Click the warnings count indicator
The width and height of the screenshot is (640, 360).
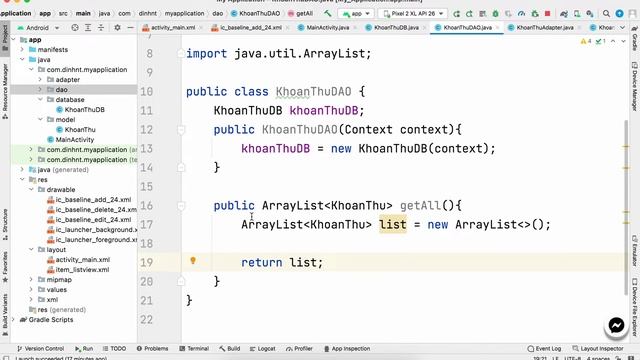point(586,41)
